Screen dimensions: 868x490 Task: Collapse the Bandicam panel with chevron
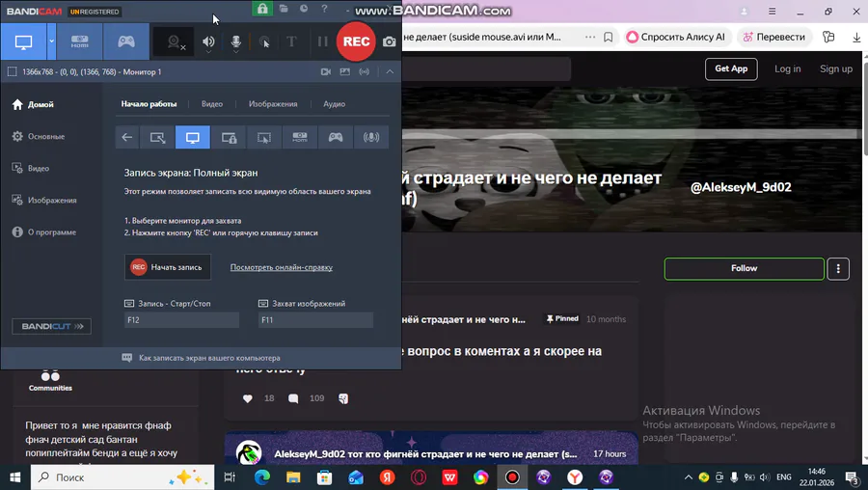pos(390,72)
